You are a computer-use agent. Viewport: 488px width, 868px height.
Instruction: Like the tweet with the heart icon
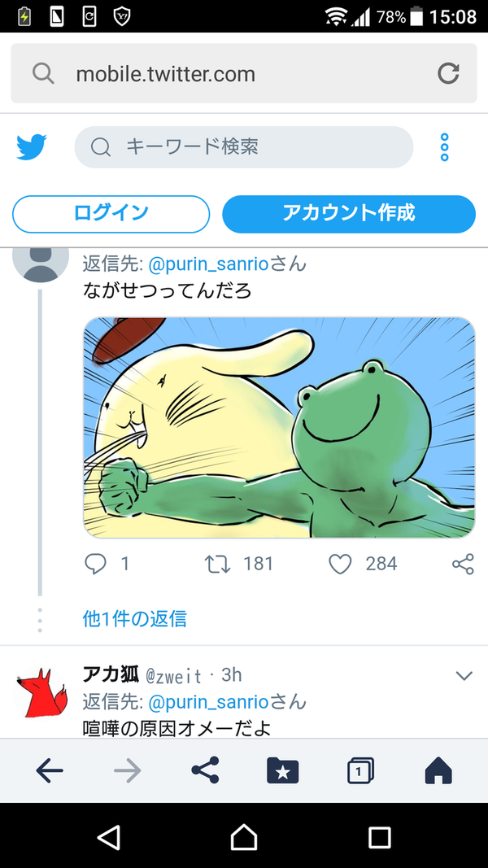[x=340, y=564]
